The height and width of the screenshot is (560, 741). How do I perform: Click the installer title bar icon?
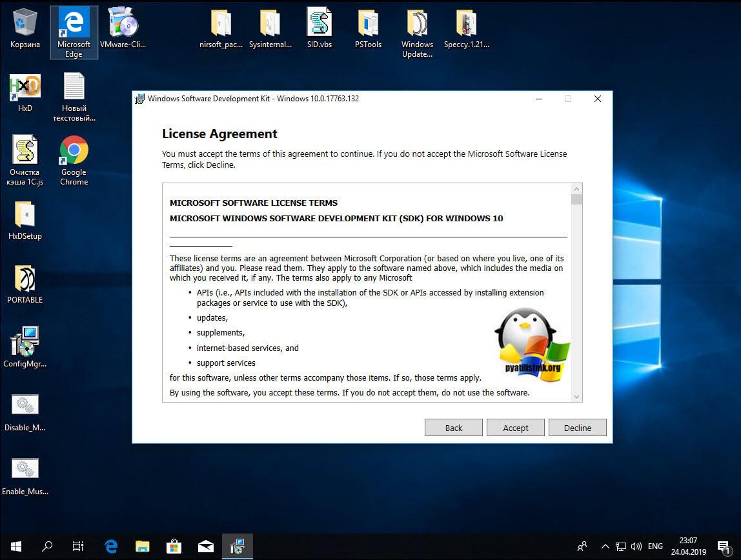[x=140, y=99]
